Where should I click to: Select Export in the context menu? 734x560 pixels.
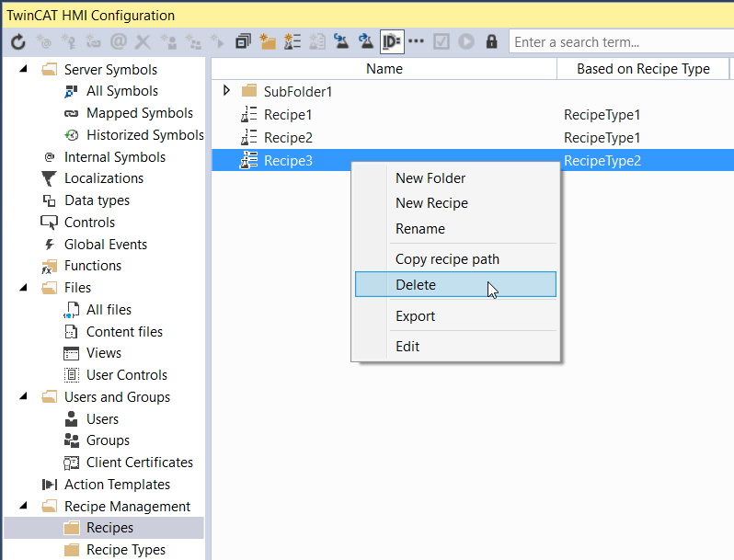[415, 316]
